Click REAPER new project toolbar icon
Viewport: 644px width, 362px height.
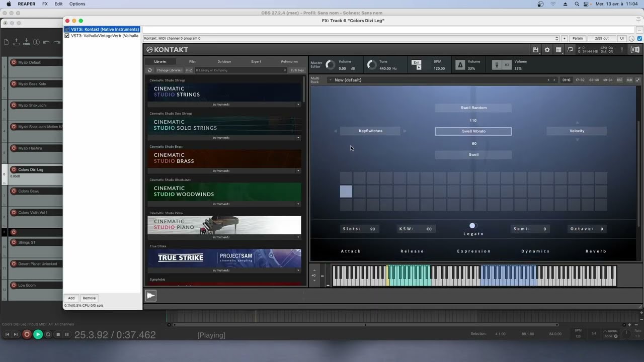tap(7, 42)
